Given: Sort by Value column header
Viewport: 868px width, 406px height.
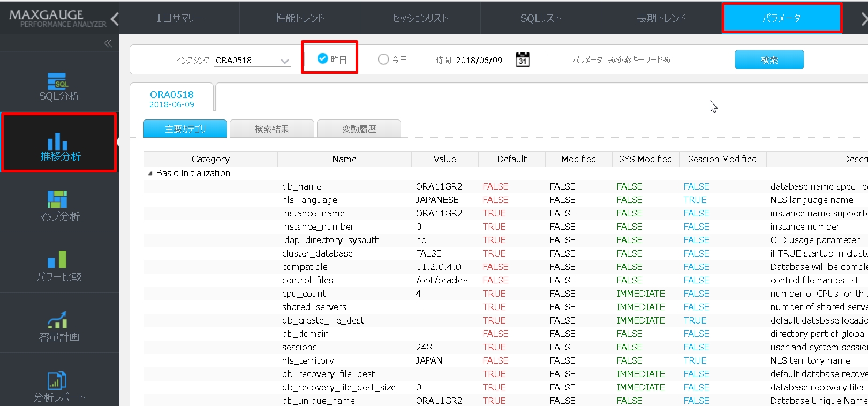Looking at the screenshot, I should (x=445, y=159).
